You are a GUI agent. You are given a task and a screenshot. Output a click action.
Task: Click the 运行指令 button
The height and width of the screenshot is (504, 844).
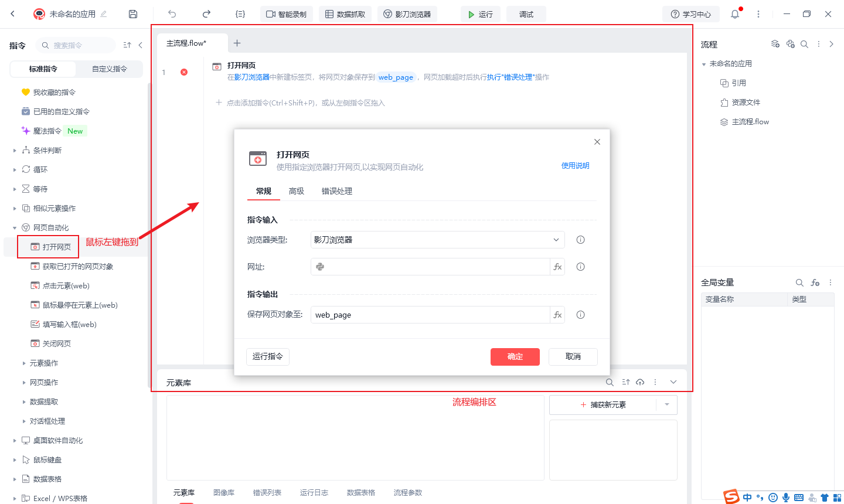click(268, 356)
